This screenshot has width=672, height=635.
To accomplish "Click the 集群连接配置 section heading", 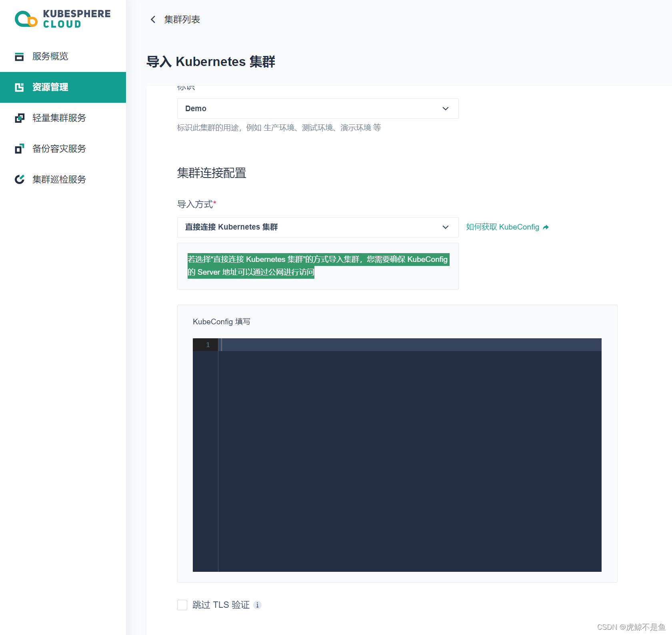I will click(x=212, y=173).
